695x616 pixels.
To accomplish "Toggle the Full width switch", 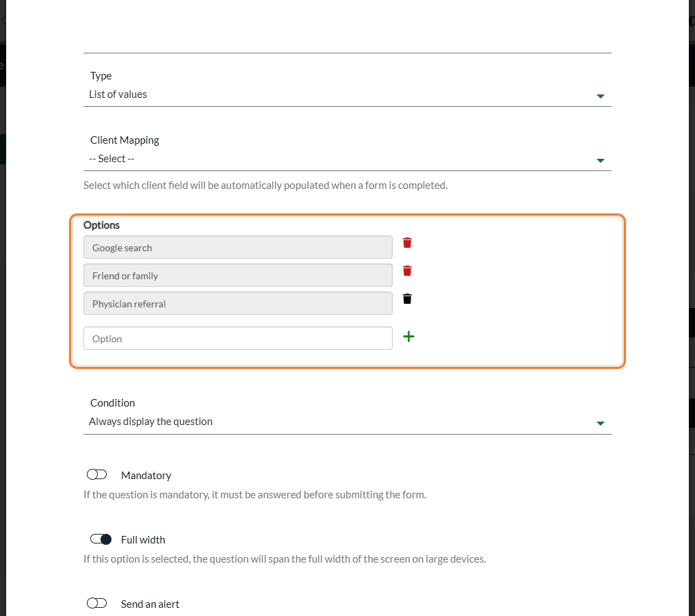I will coord(101,539).
